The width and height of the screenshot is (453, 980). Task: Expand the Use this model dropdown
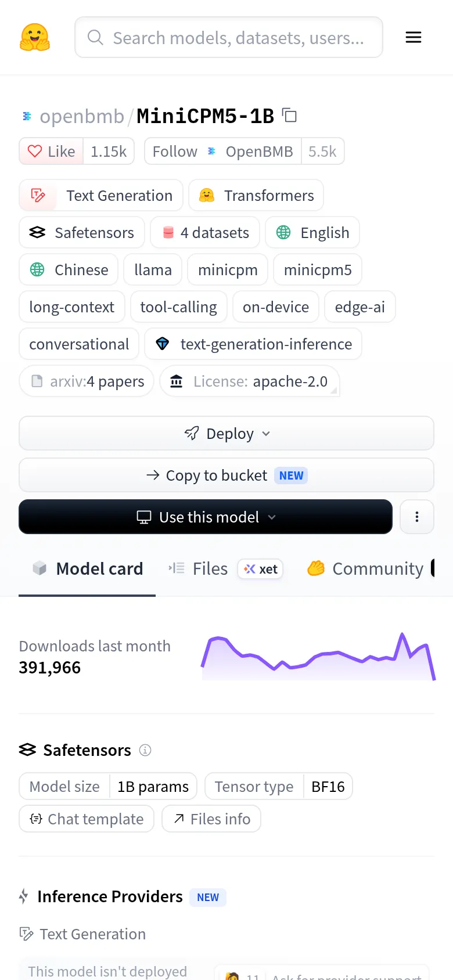206,517
